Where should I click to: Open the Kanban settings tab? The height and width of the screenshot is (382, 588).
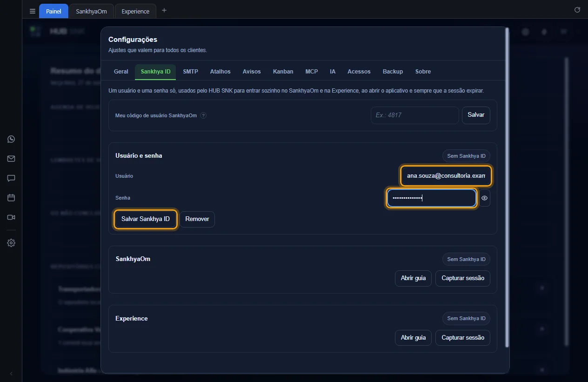283,72
